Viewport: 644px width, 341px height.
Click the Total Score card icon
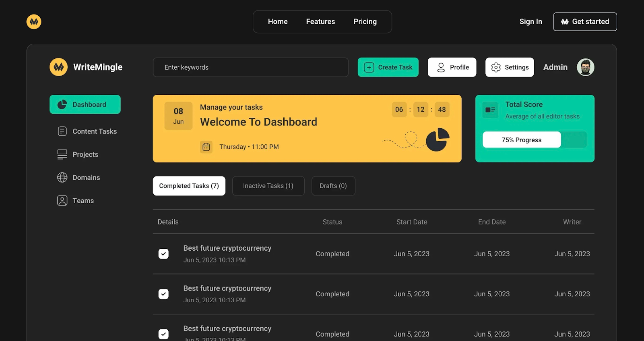click(490, 110)
